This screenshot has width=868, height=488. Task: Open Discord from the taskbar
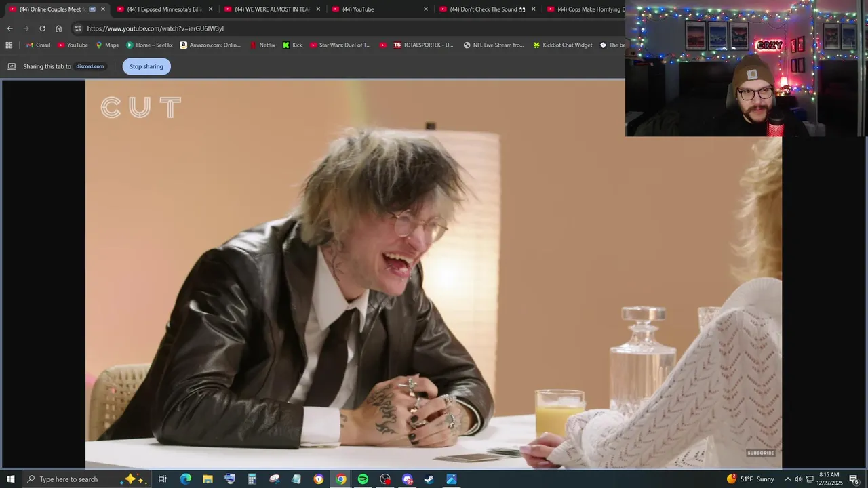coord(407,479)
